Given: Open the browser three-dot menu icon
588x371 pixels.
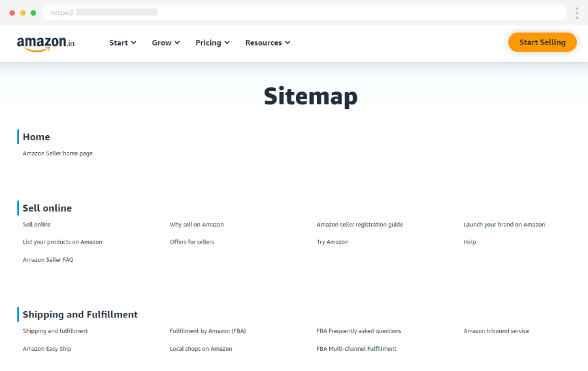Looking at the screenshot, I should (576, 13).
